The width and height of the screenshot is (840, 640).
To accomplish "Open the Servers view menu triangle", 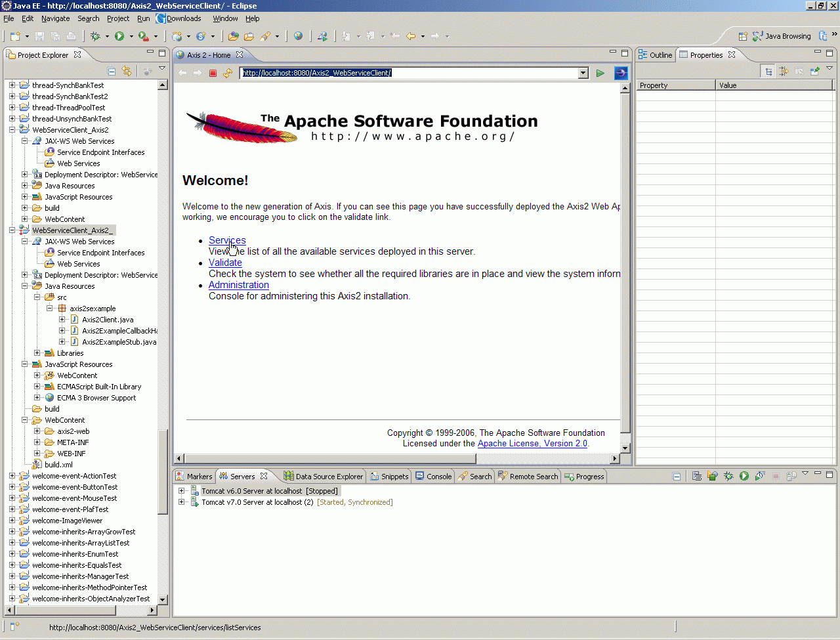I will pyautogui.click(x=805, y=473).
